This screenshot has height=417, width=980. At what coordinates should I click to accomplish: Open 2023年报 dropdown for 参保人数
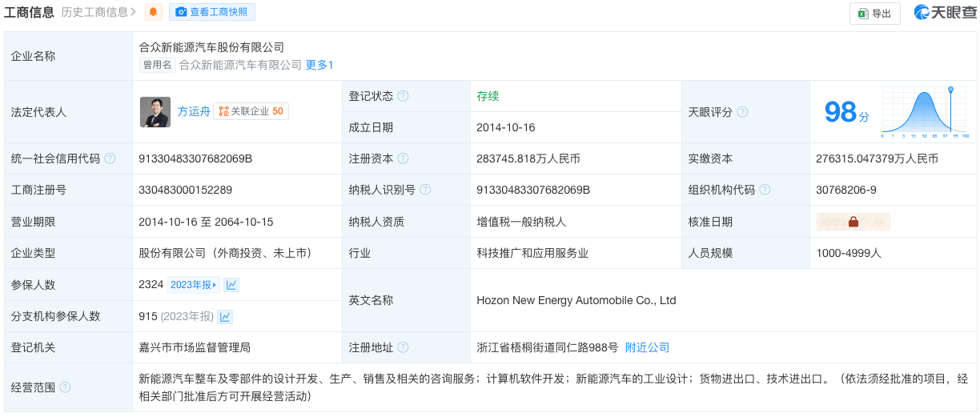tap(193, 284)
